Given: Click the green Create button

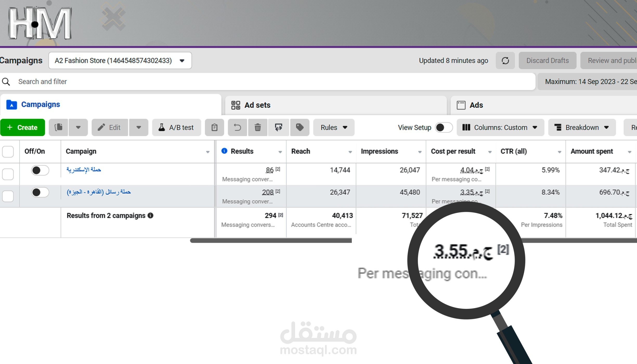Looking at the screenshot, I should pos(23,127).
